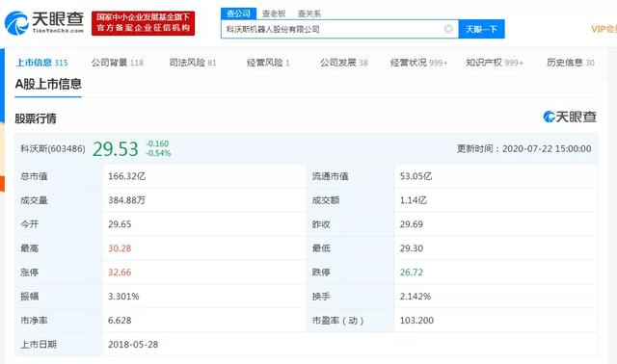Click the 科沃斯(603486) stock name
617x364 pixels.
[x=53, y=149]
